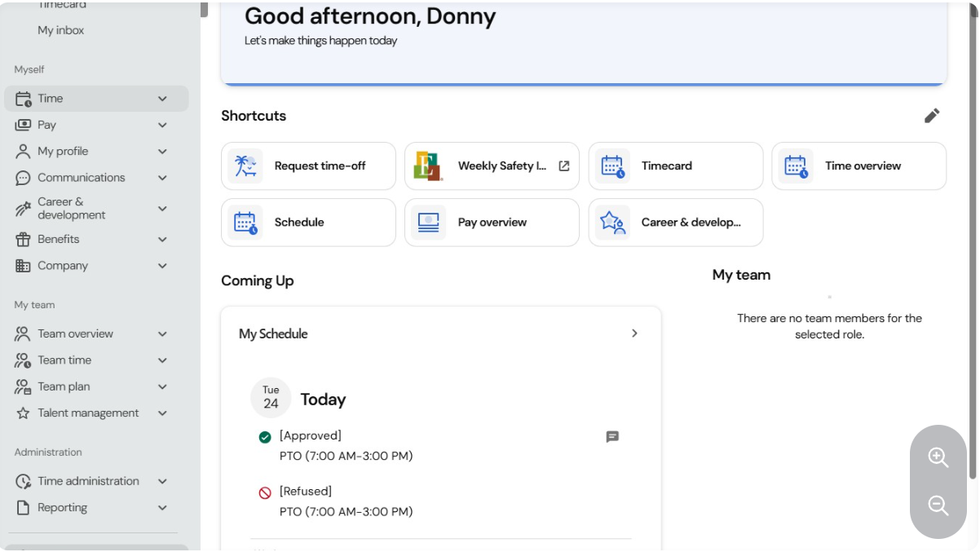Click the Communications chat bubble icon
This screenshot has width=980, height=552.
coord(23,178)
